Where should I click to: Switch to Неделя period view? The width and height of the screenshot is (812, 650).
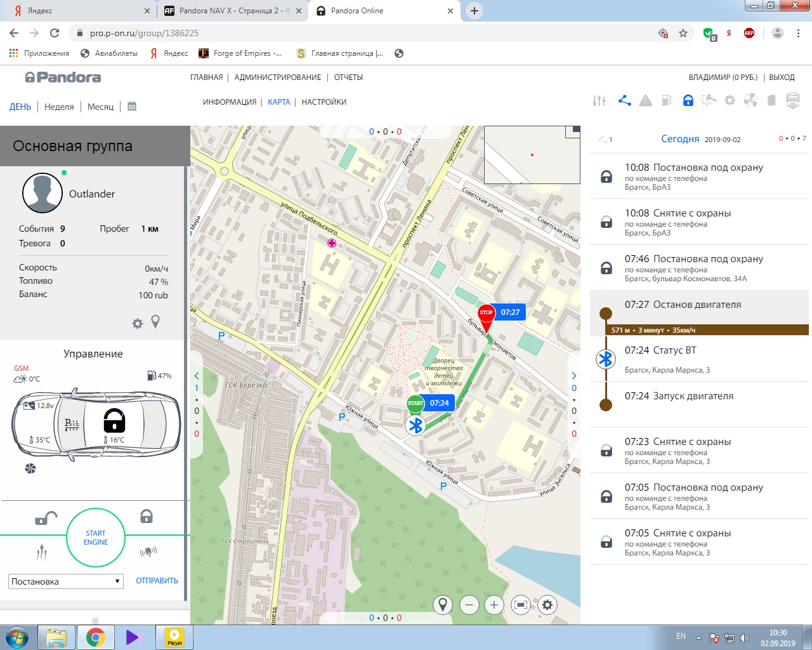point(59,107)
